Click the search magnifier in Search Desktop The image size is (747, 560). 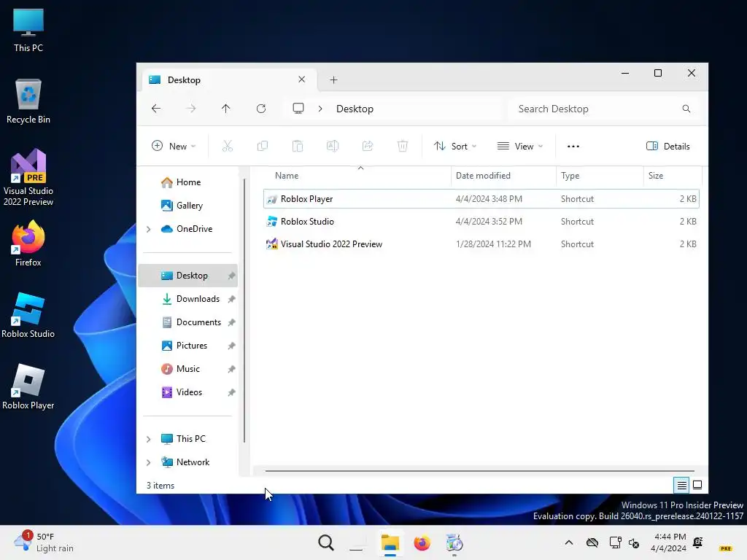pos(686,109)
